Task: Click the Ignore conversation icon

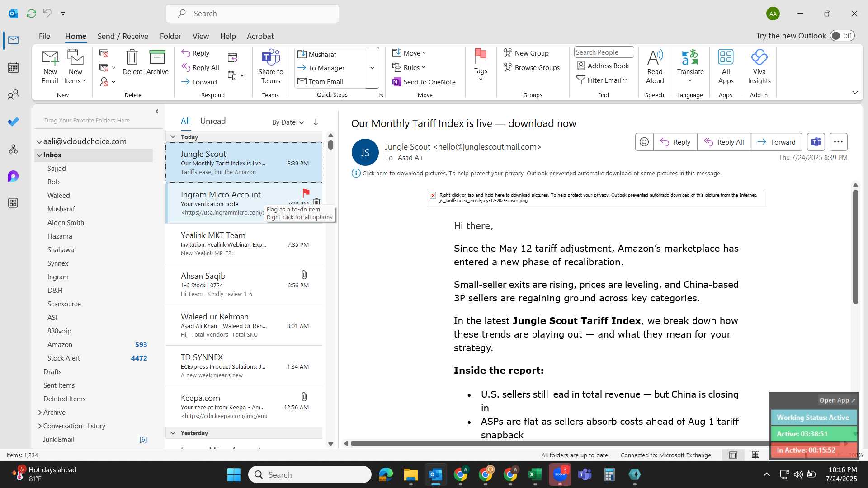Action: tap(104, 53)
